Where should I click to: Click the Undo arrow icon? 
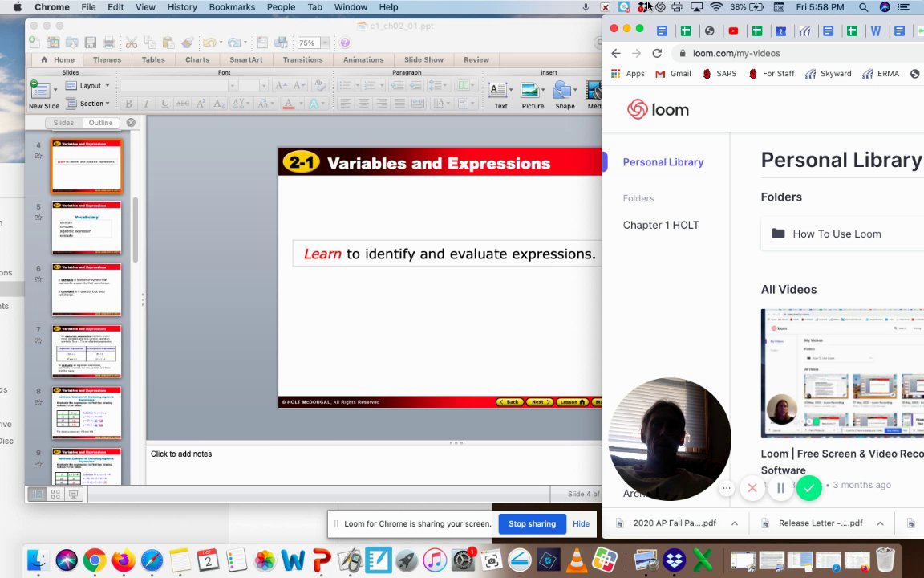(x=209, y=43)
